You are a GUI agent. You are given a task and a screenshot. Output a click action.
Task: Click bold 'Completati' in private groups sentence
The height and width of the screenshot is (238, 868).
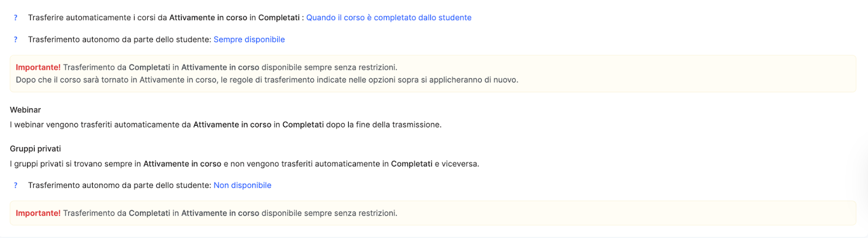coord(412,164)
